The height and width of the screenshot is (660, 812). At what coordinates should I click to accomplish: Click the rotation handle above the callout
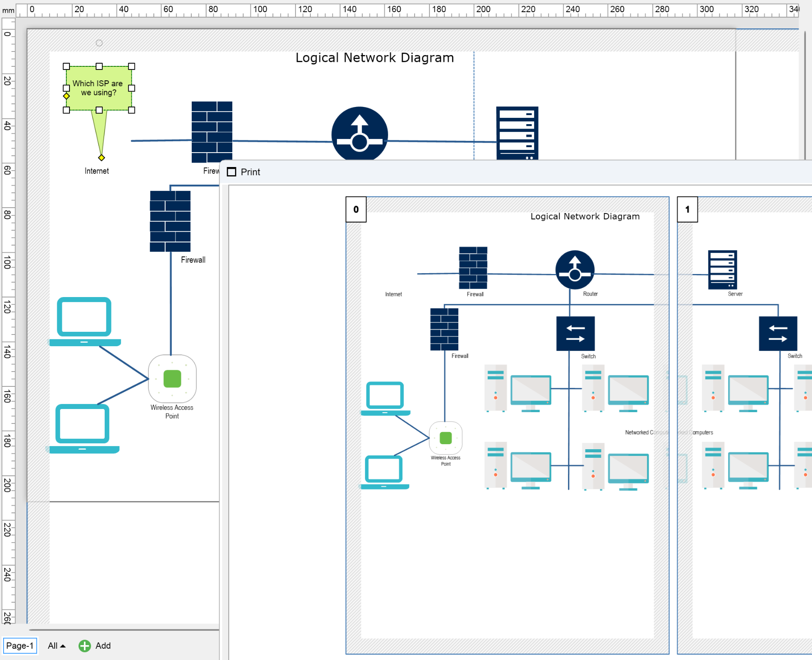point(99,43)
